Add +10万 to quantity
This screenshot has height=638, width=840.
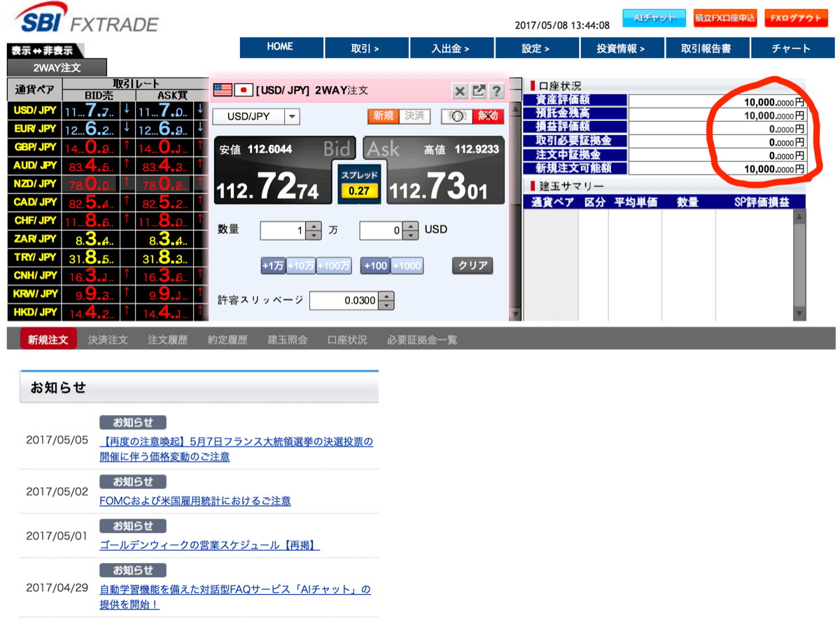tap(301, 266)
